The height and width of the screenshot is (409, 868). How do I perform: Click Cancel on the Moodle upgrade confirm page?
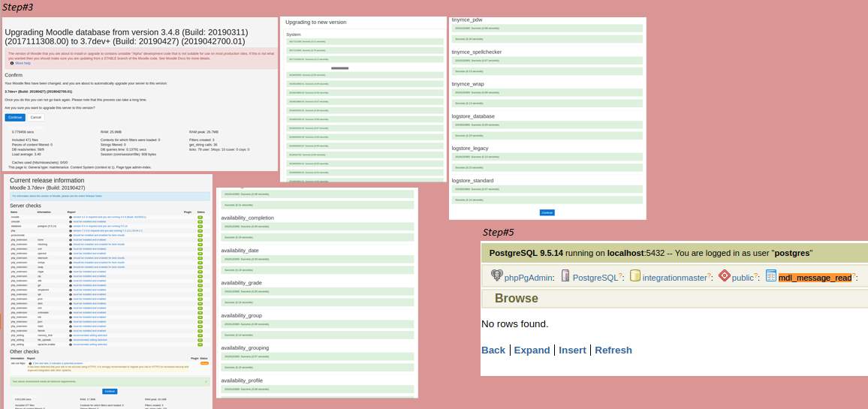click(35, 117)
